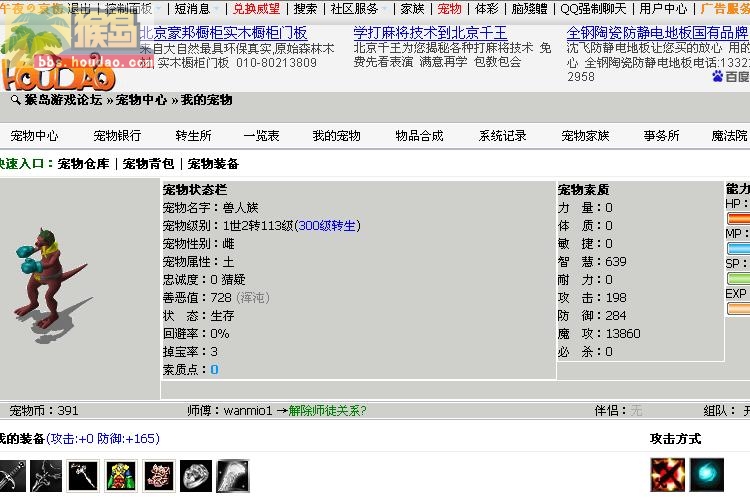Click the blue MP bar
Image resolution: width=750 pixels, height=502 pixels.
(739, 248)
